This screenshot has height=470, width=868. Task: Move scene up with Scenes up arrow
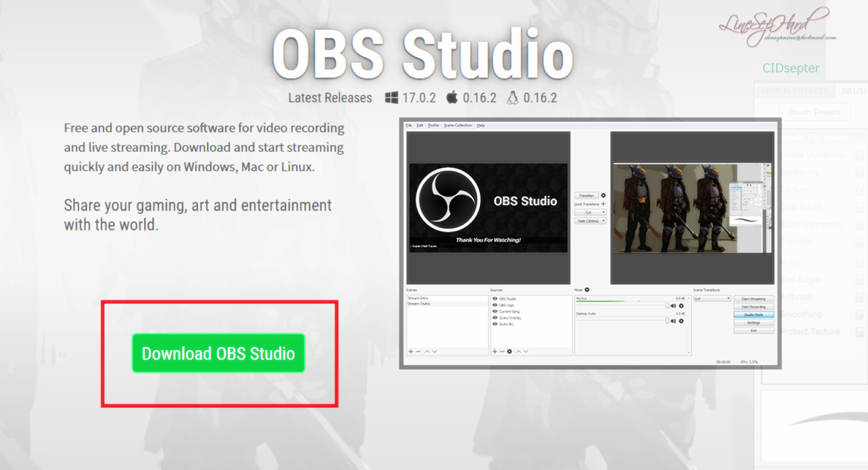(427, 352)
